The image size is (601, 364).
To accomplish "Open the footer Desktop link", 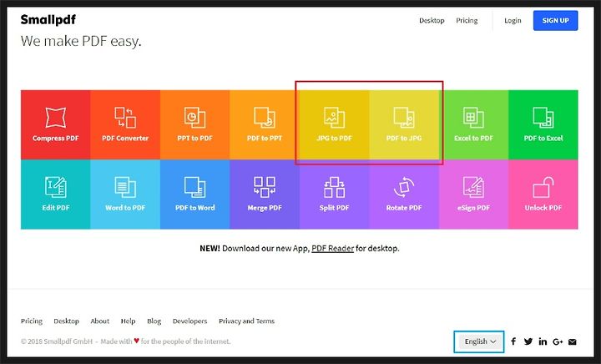I will (66, 321).
